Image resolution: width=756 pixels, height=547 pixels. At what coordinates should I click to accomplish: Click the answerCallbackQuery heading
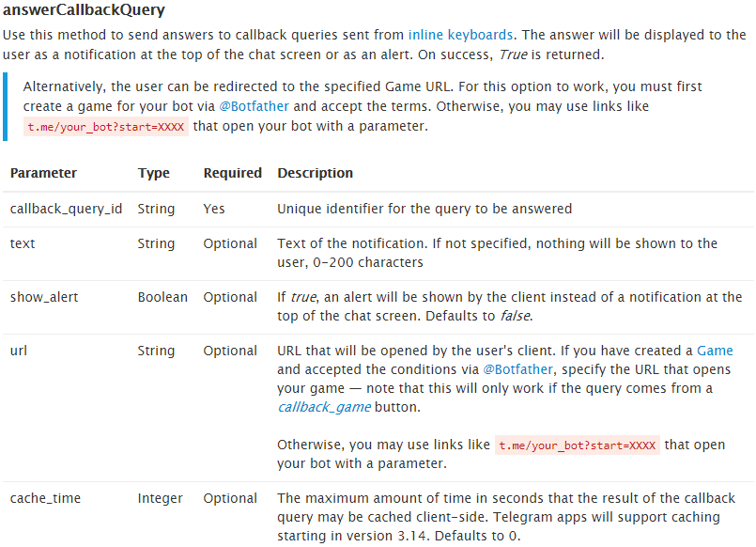(85, 10)
